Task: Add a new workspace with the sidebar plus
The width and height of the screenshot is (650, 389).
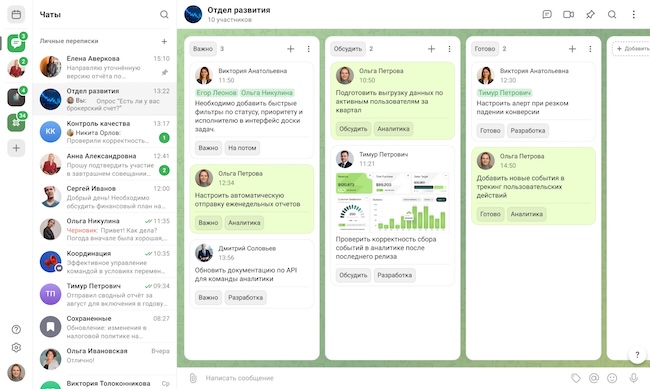Action: (x=16, y=148)
